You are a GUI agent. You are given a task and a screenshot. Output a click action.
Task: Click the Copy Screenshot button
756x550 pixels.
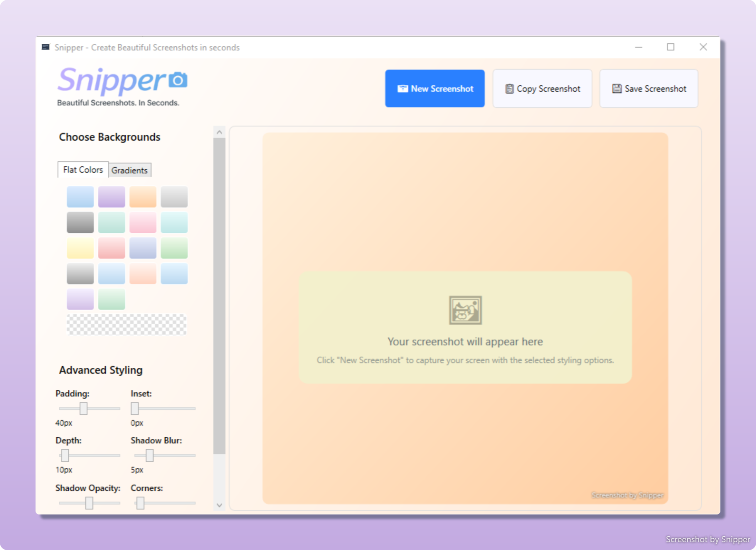click(x=542, y=88)
